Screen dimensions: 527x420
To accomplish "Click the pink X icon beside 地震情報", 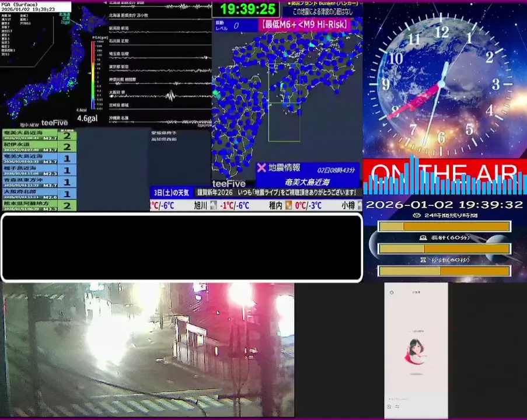I will 261,167.
